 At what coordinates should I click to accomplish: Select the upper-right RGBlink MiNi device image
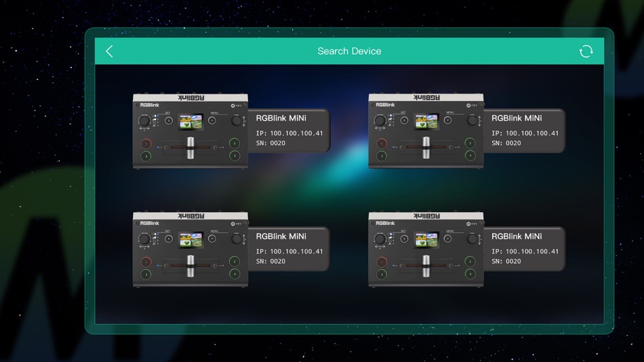(426, 131)
